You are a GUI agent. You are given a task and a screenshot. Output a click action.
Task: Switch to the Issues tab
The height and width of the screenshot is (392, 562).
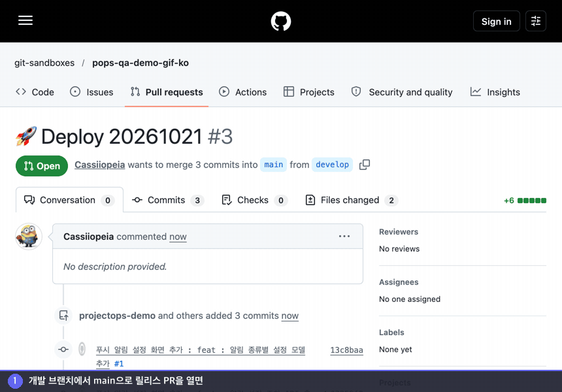[x=91, y=92]
